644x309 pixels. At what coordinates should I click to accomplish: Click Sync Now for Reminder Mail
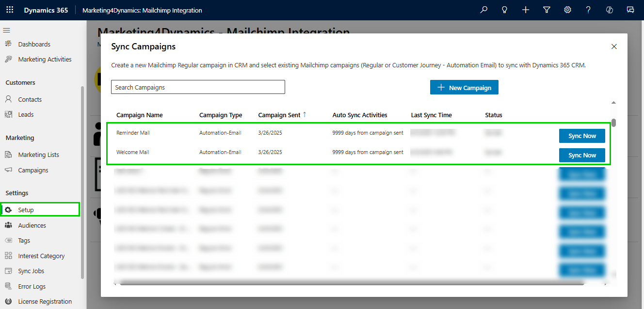tap(582, 136)
